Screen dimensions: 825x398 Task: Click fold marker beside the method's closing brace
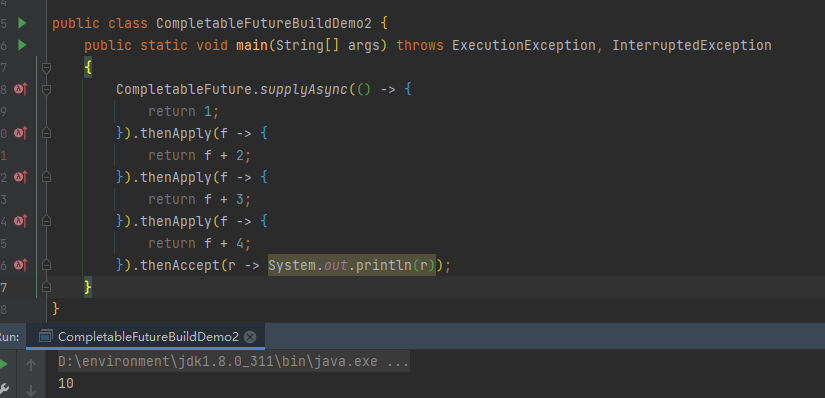coord(46,287)
